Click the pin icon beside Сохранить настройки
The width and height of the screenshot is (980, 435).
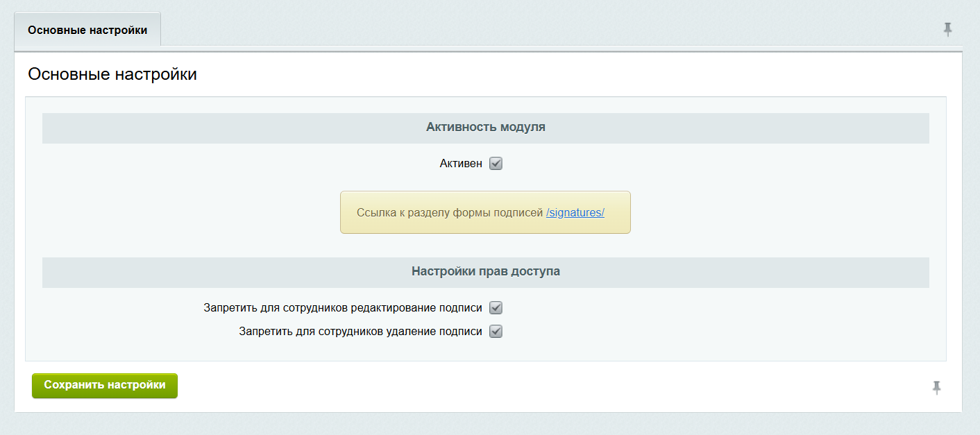click(936, 389)
